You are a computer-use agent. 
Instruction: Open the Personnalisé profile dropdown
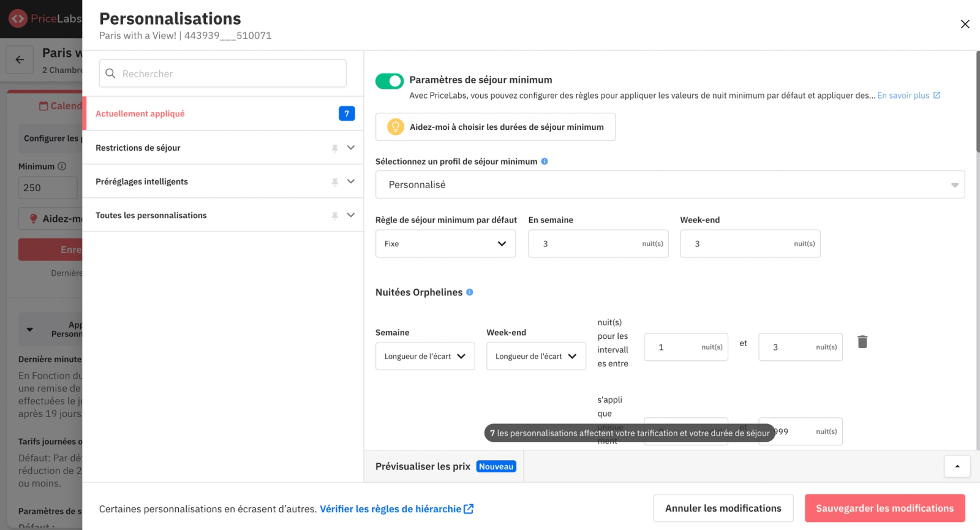[x=670, y=184]
